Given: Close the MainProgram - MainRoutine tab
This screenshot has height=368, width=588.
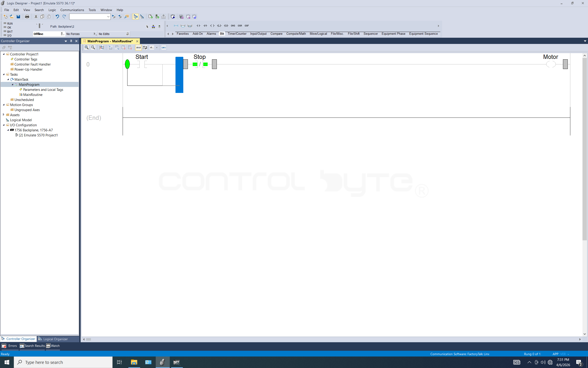Looking at the screenshot, I should coord(137,41).
